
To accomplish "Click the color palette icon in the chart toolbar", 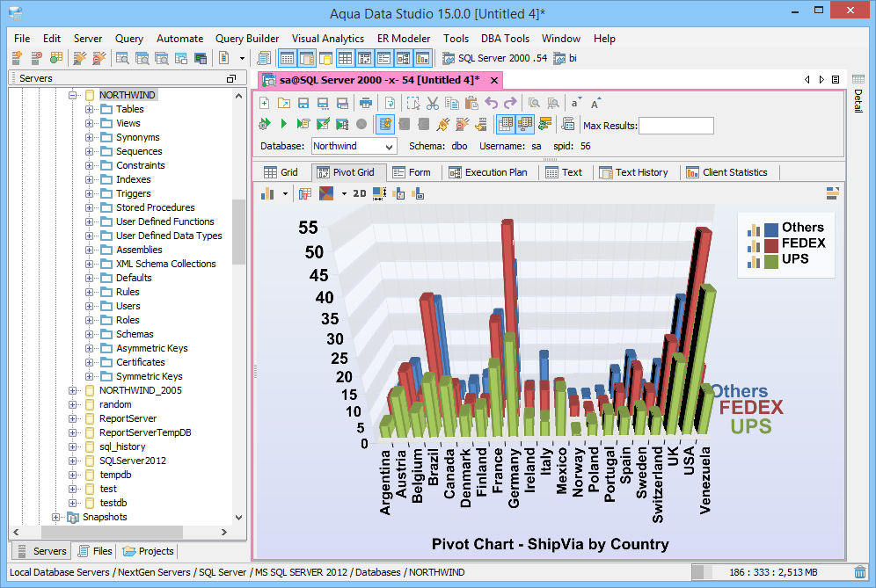I will (x=326, y=193).
